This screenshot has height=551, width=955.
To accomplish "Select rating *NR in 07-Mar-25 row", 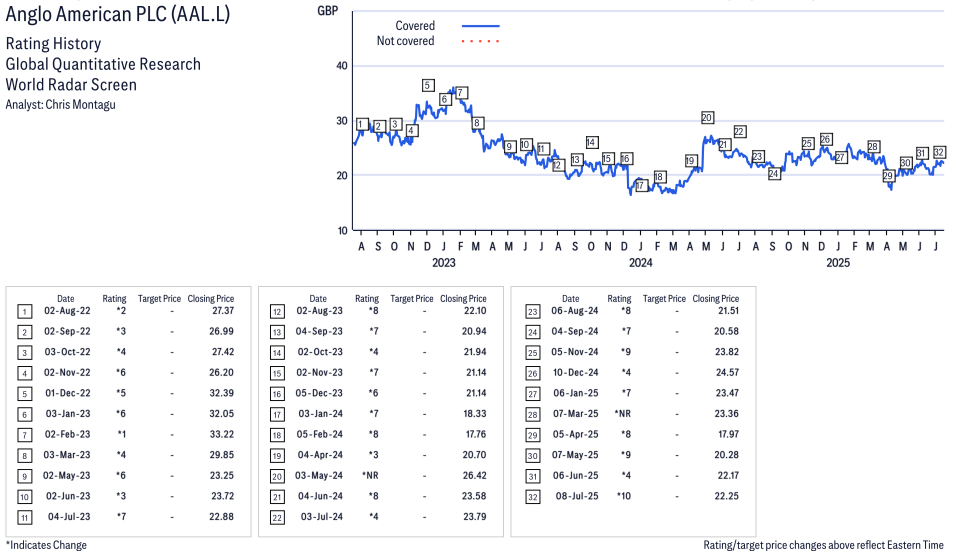I will [622, 413].
